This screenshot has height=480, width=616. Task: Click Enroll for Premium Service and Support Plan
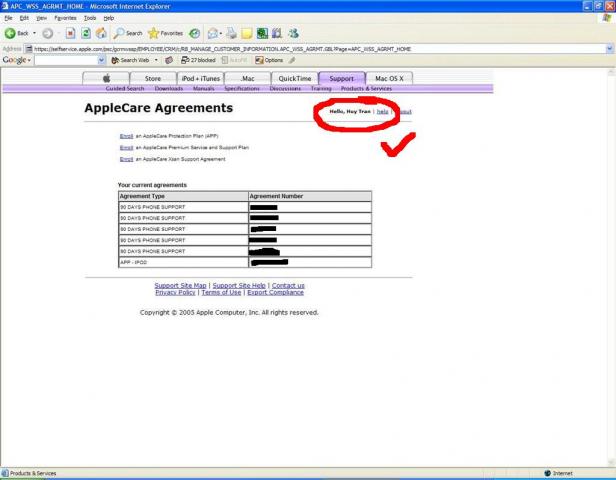tap(126, 148)
